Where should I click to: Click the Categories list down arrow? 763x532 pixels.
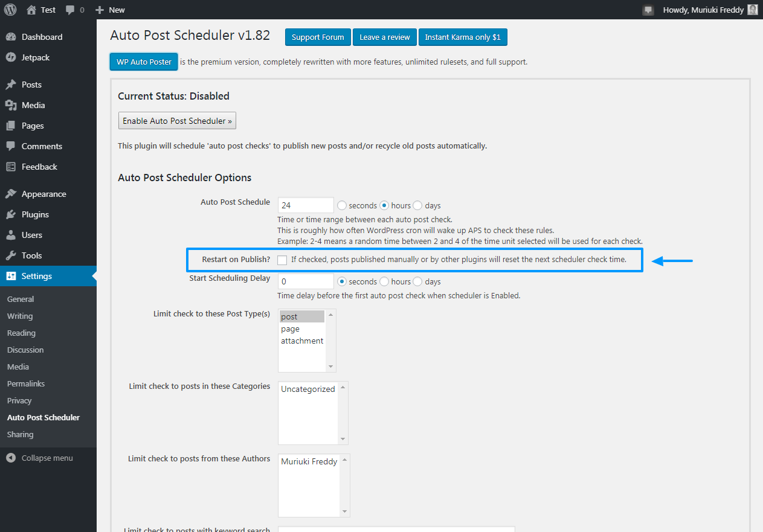pos(343,438)
